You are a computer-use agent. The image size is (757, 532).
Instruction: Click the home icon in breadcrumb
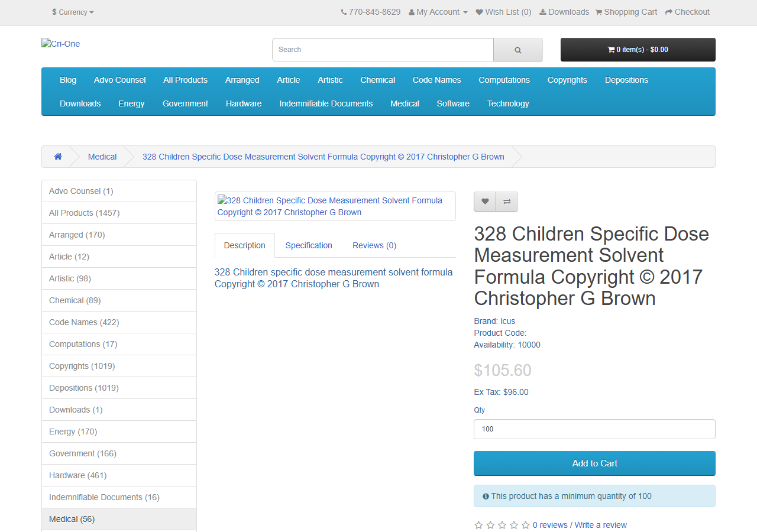click(x=58, y=157)
